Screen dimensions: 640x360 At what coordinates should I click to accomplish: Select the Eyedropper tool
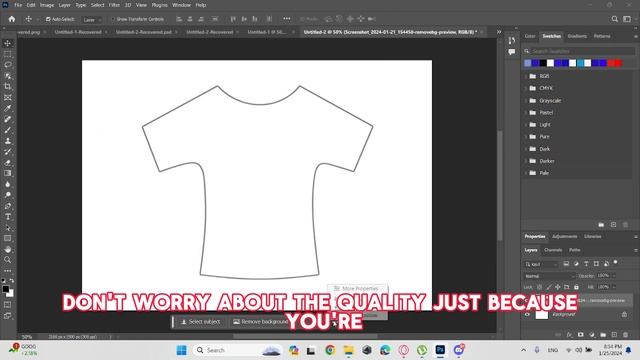(8, 108)
